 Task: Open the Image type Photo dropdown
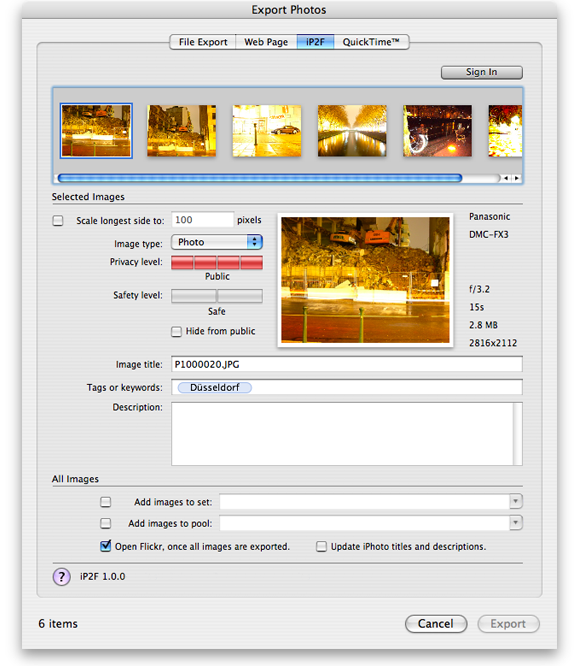217,242
